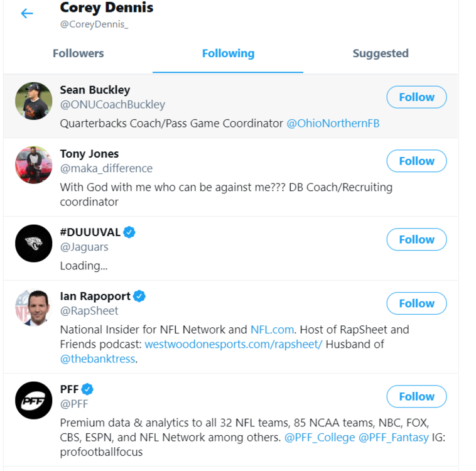476x471 pixels.
Task: Click the back arrow icon
Action: pos(27,13)
